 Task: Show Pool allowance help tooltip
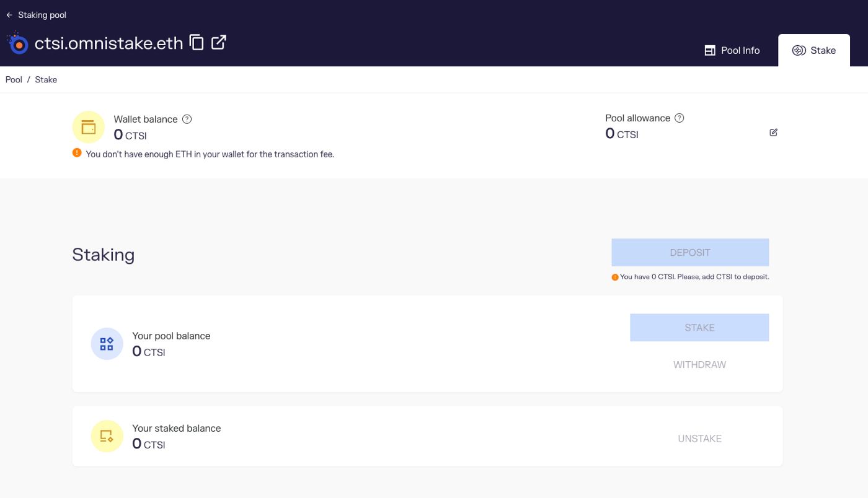tap(679, 118)
